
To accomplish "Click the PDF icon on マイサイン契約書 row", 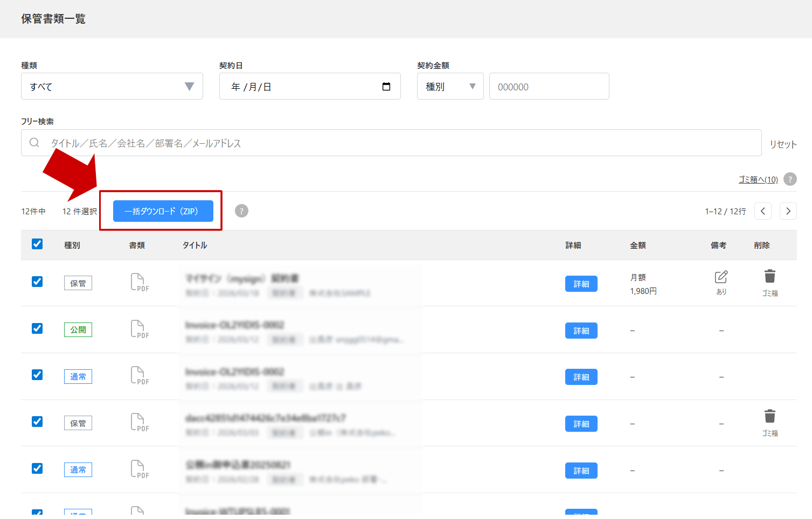I will point(138,282).
